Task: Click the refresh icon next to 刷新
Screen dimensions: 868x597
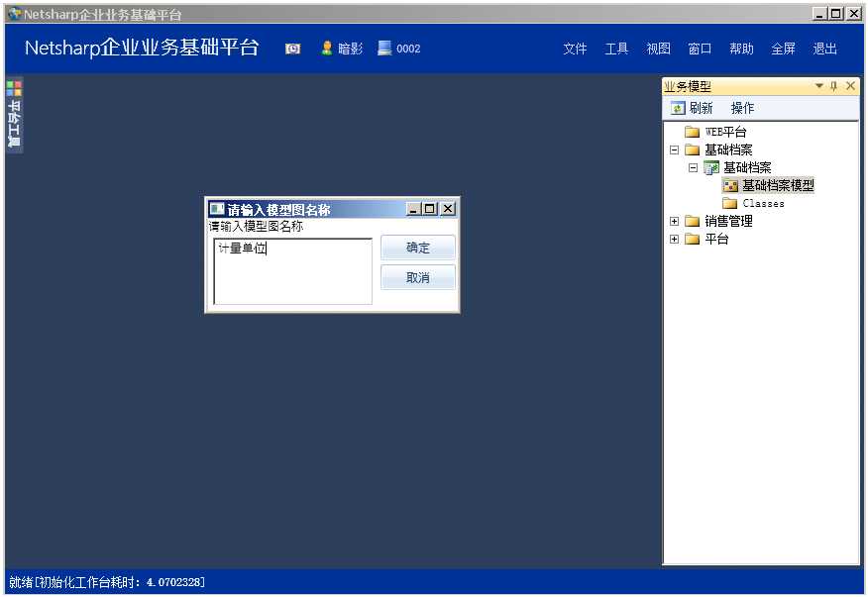Action: click(678, 108)
